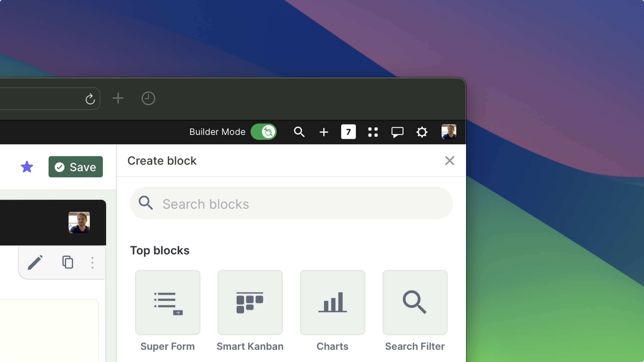Close the Create block panel
644x362 pixels.
[449, 161]
